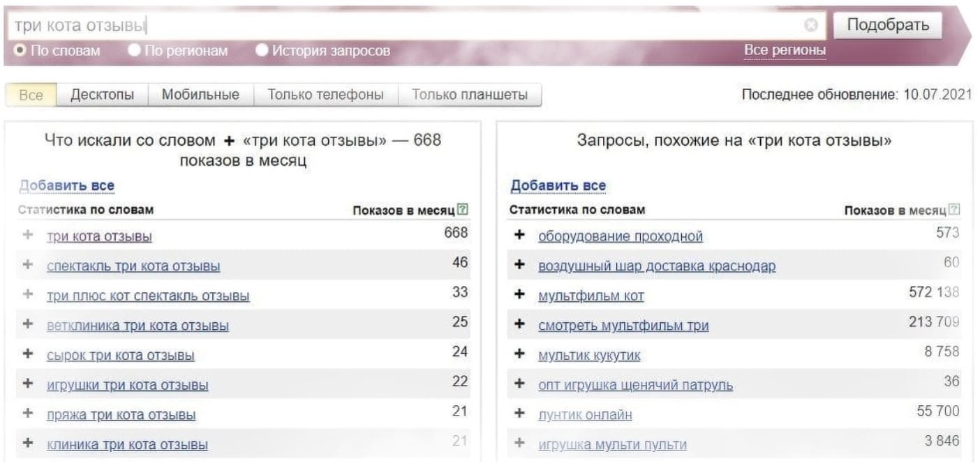Viewport: 980px width, 470px height.
Task: Add 'клиника три кота отзывы' via plus icon
Action: click(x=28, y=444)
